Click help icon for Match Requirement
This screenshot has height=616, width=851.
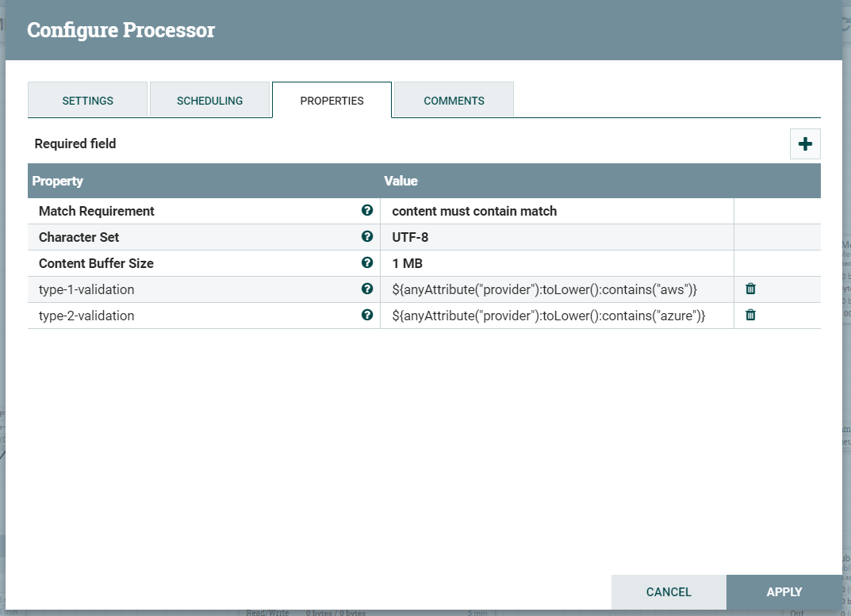click(x=366, y=211)
